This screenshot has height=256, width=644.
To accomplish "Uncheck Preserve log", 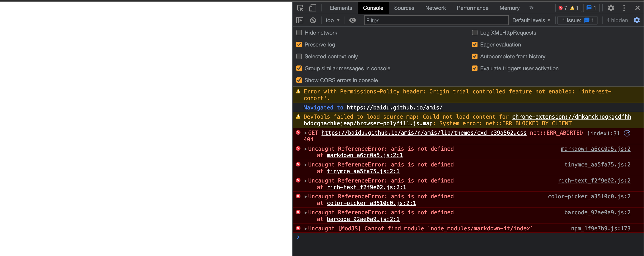I will (299, 44).
